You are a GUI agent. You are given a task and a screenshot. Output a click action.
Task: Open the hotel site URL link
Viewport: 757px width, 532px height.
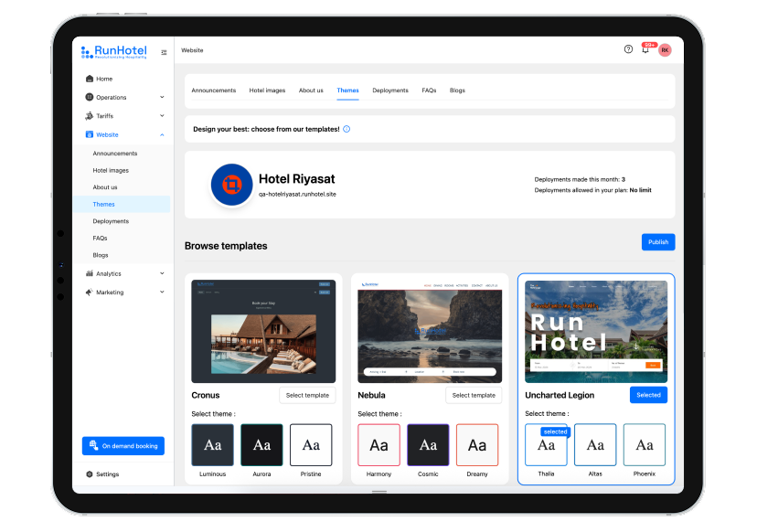(297, 194)
